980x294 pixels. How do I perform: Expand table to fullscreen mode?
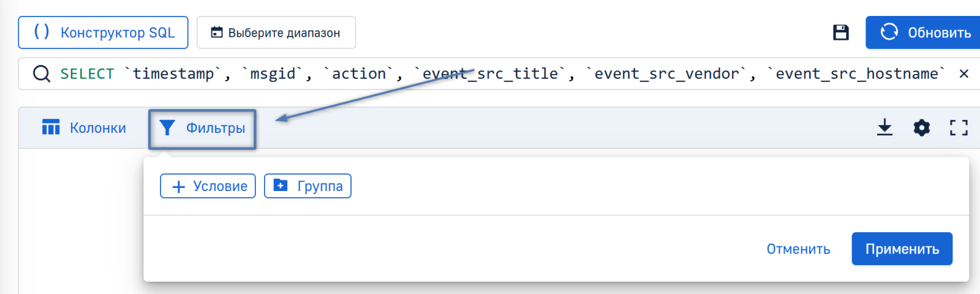tap(959, 127)
